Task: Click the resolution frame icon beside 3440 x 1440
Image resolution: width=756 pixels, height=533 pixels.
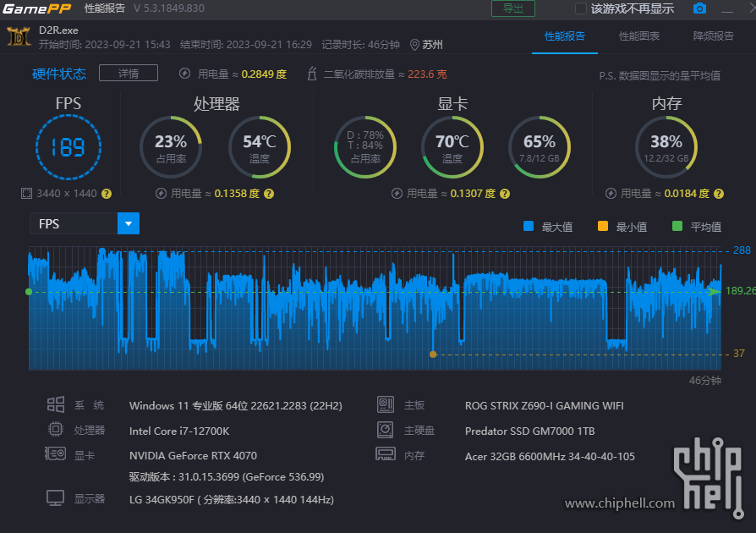Action: [x=26, y=194]
